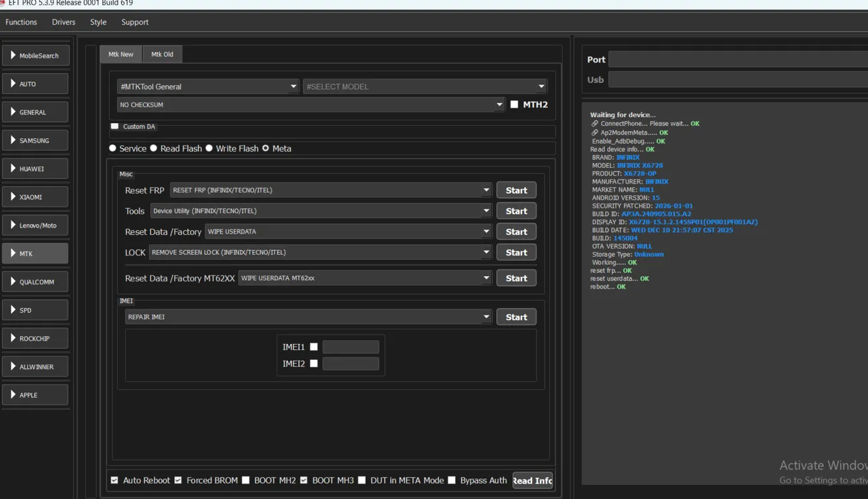Viewport: 868px width, 499px height.
Task: Expand the Reset FRP options dropdown
Action: point(331,190)
